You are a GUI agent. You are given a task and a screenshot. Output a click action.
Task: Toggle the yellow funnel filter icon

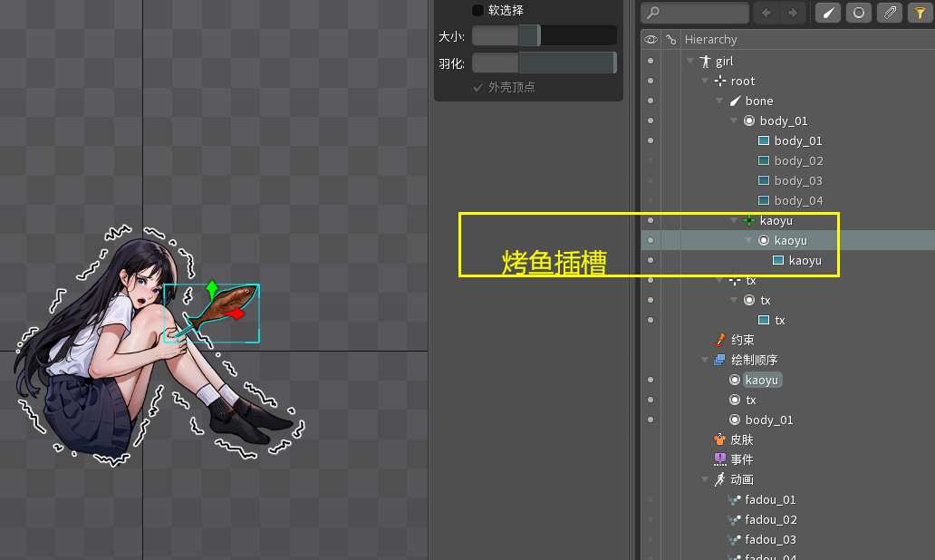pyautogui.click(x=919, y=13)
